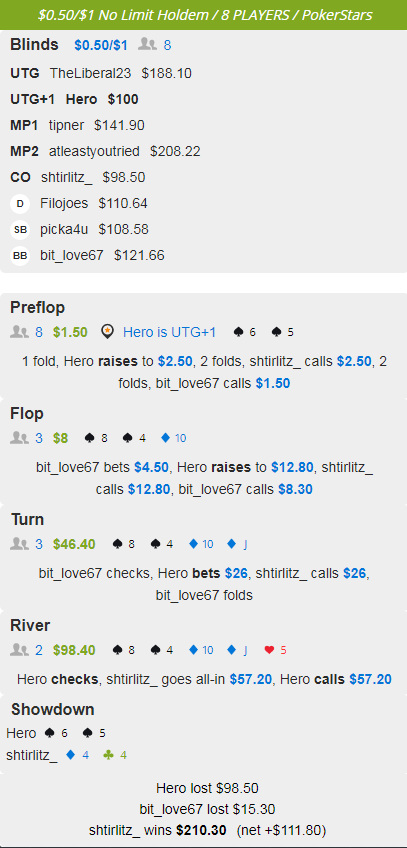Click the $46.40 turn pot amount

75,544
